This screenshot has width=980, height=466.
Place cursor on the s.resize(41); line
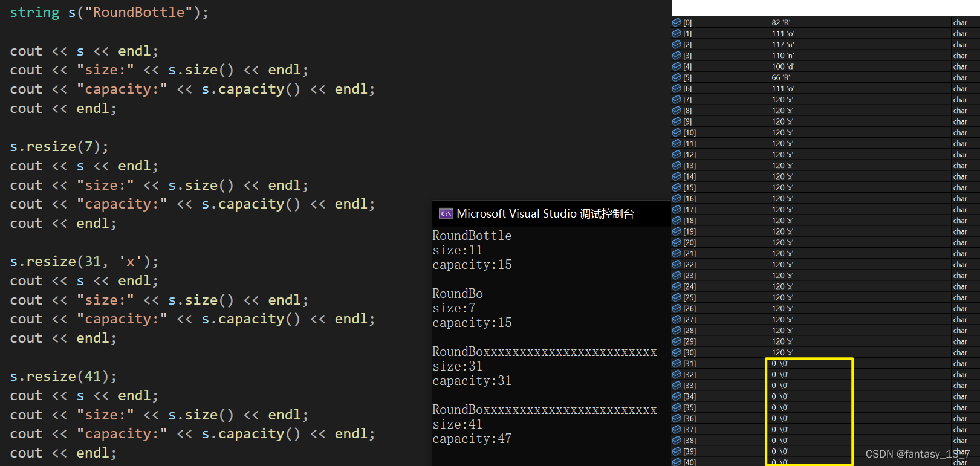pos(63,377)
